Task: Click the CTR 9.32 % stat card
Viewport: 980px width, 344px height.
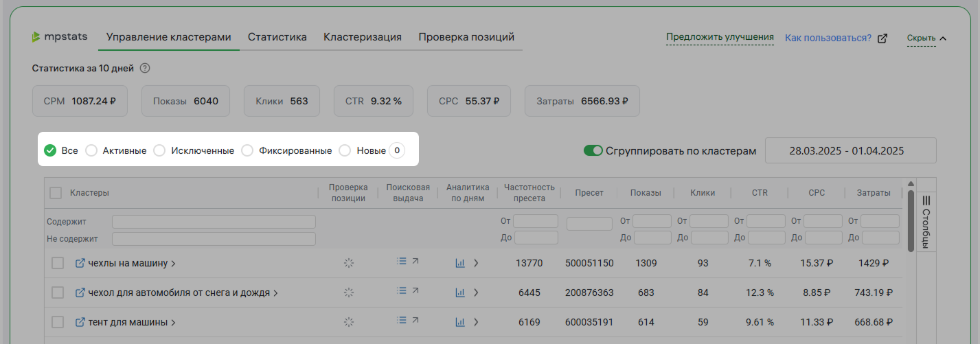Action: point(374,101)
